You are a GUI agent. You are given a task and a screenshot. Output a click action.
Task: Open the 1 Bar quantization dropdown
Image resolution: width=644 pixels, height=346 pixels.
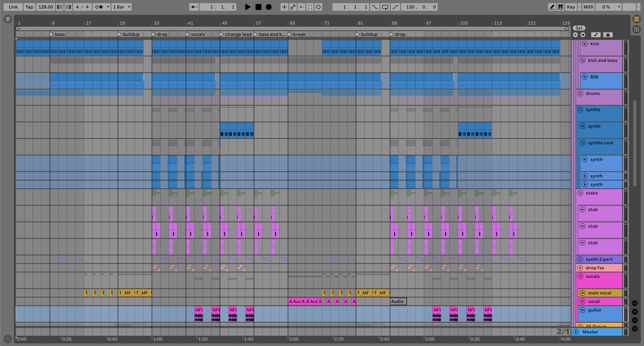coord(122,7)
